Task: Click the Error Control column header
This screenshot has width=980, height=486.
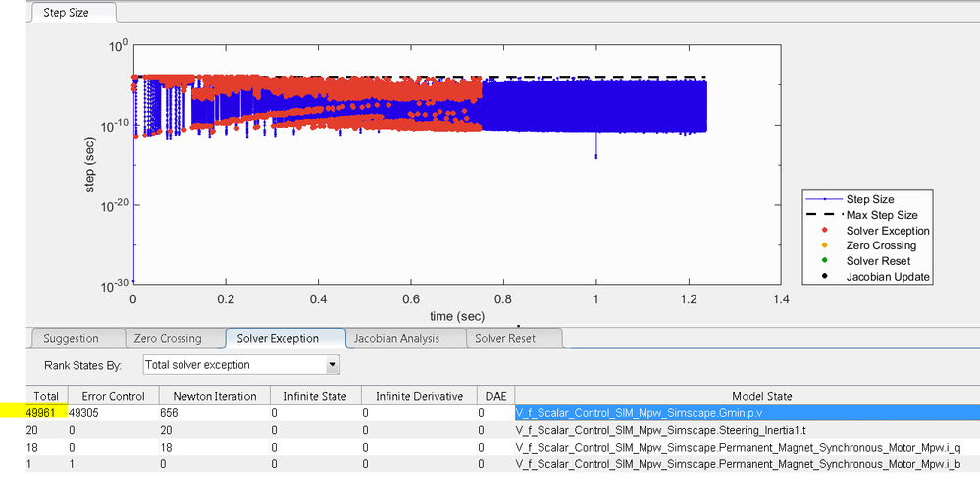Action: tap(113, 396)
